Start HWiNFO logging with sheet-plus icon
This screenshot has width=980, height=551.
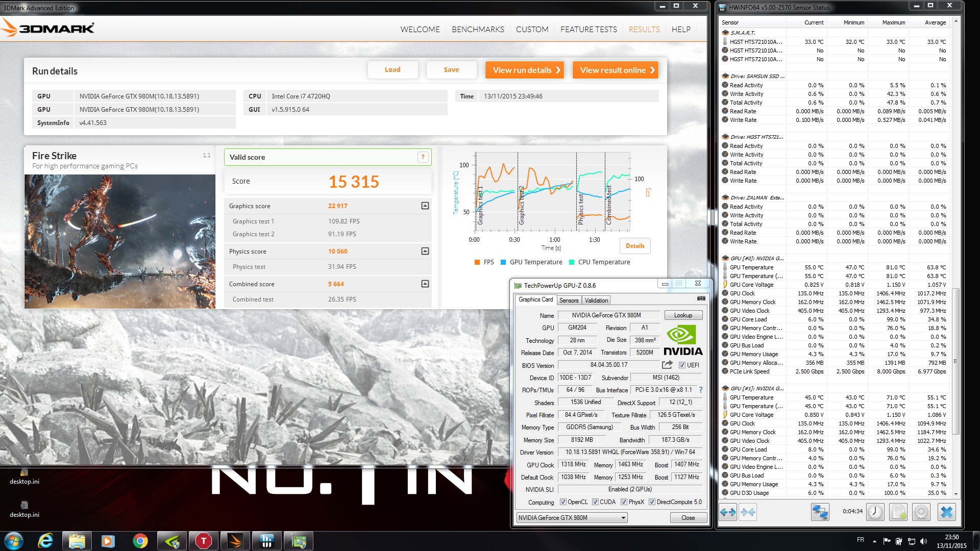898,512
